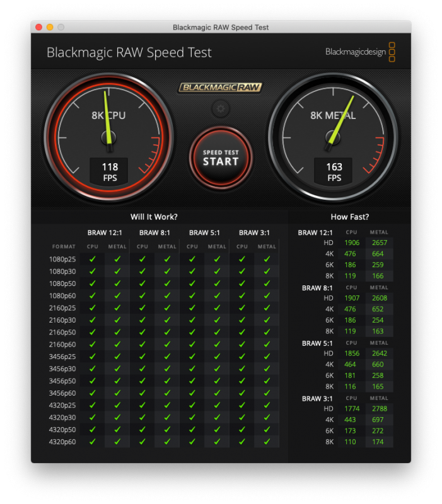Select BRAW 12:1 HD CPU value 1906

[352, 243]
